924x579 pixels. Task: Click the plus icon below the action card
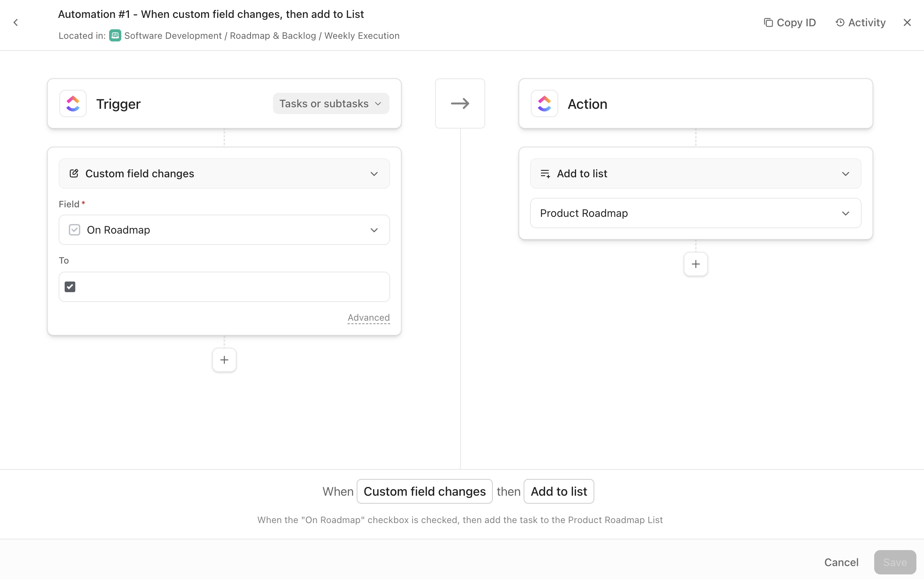[695, 264]
